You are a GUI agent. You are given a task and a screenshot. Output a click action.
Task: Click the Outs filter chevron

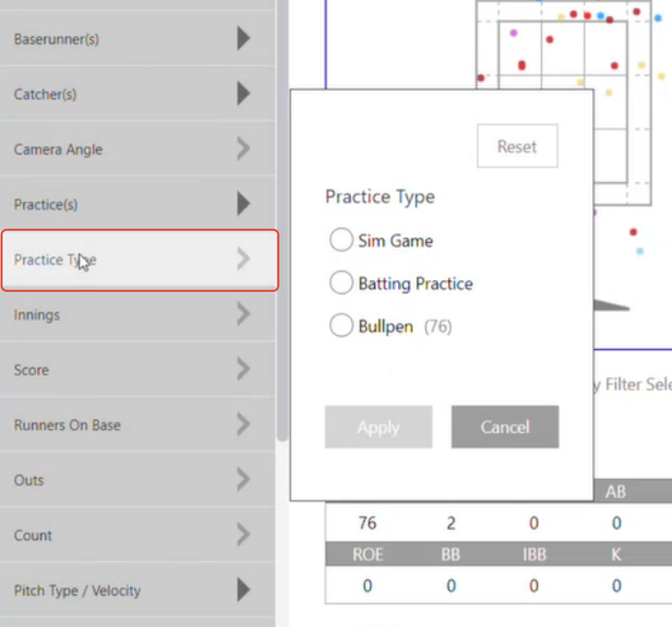point(243,480)
